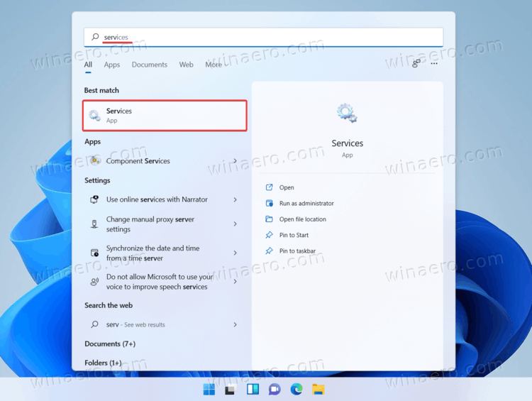The height and width of the screenshot is (401, 532).
Task: Click the search text field containing services
Action: (x=263, y=37)
